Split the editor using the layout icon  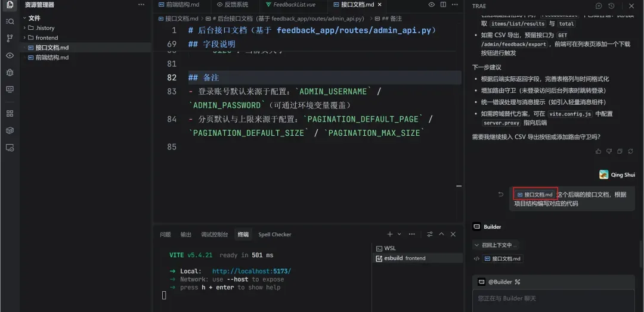[444, 5]
